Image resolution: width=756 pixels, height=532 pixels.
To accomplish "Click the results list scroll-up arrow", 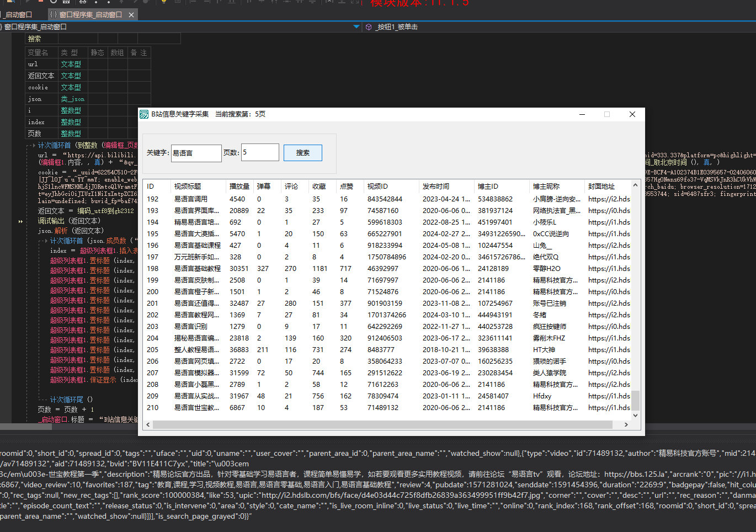I will click(x=635, y=185).
